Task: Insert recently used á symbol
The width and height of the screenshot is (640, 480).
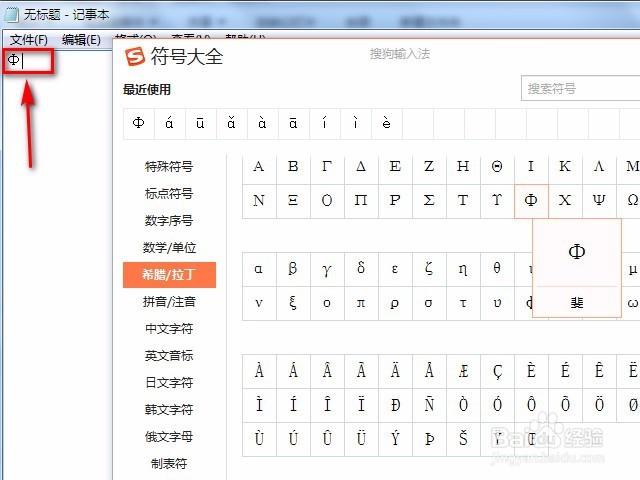Action: coord(170,123)
